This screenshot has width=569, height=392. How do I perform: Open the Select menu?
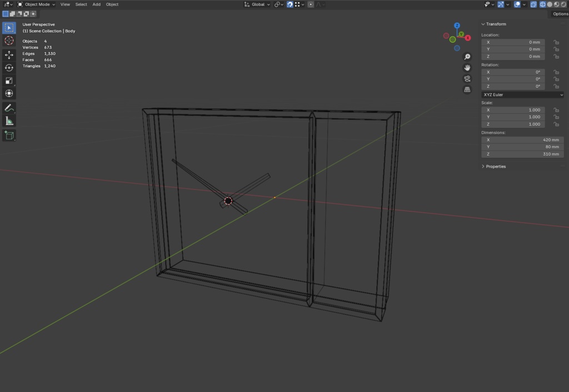(81, 4)
